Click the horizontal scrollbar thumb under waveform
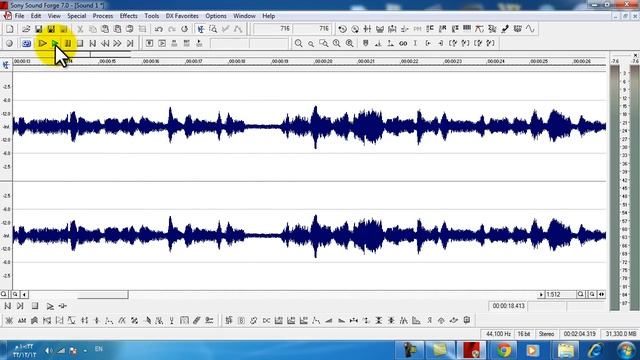The width and height of the screenshot is (640, 360). (x=103, y=294)
